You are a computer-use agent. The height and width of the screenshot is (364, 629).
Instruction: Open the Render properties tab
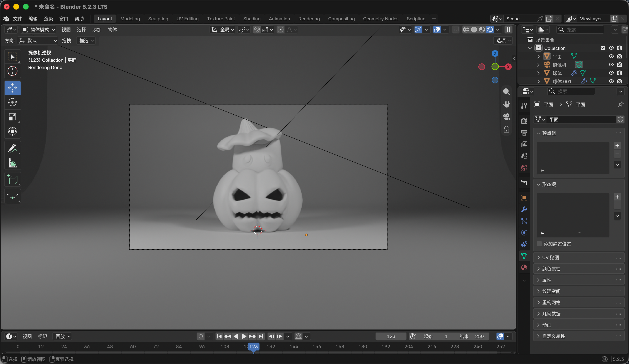pyautogui.click(x=524, y=121)
